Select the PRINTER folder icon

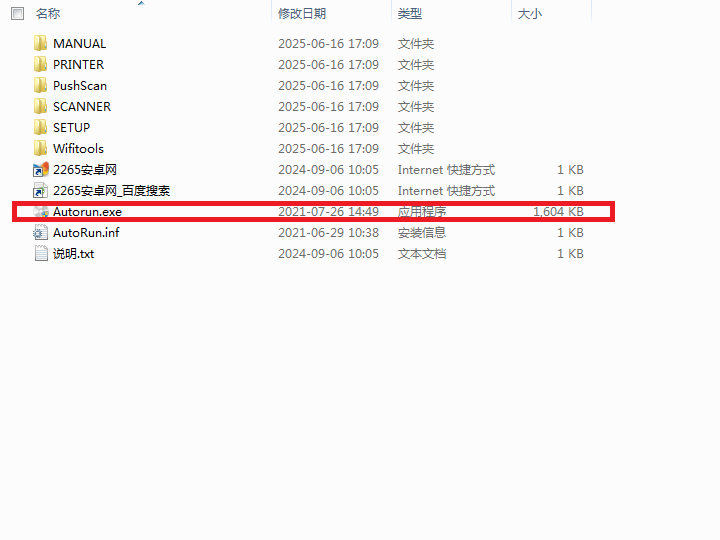pyautogui.click(x=40, y=64)
